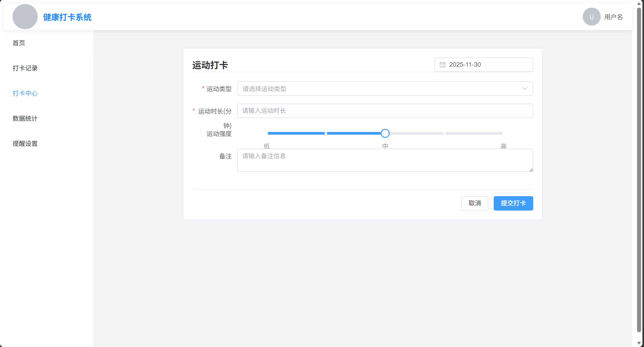Click the 用户名 label in header
The image size is (644, 347).
[613, 17]
